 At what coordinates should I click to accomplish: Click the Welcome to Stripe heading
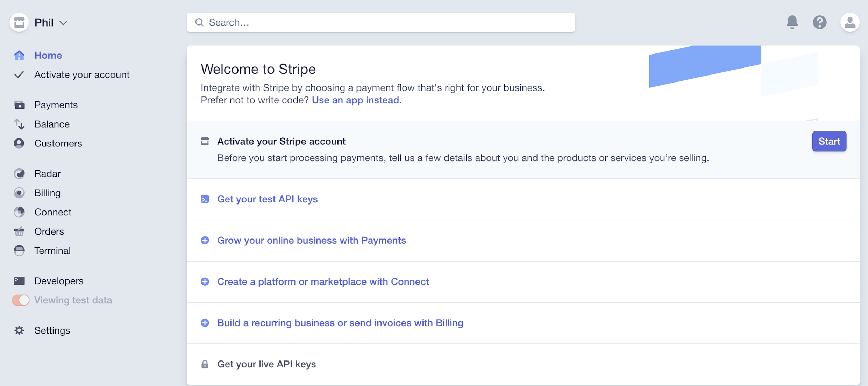pyautogui.click(x=258, y=69)
